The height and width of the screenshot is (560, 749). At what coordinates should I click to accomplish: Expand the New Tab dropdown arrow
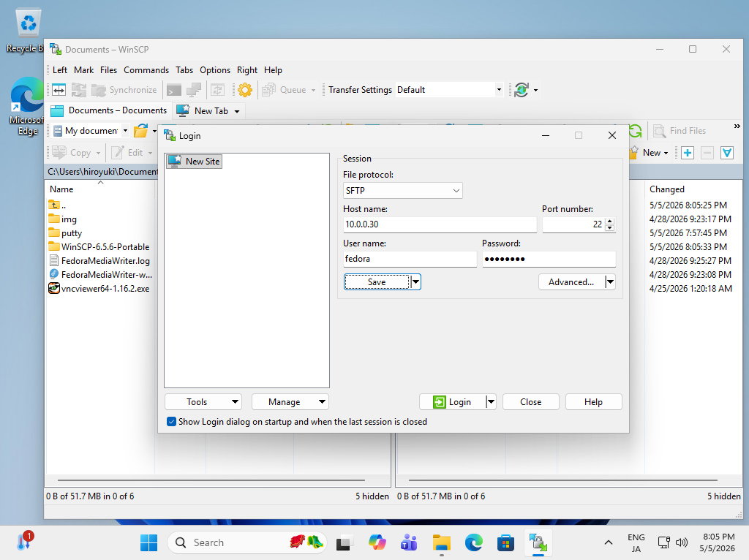(x=237, y=111)
